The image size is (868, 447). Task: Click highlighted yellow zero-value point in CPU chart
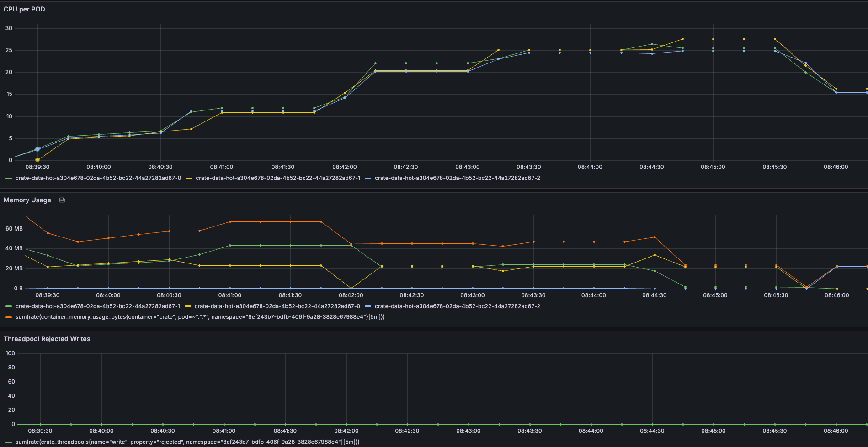tap(37, 160)
